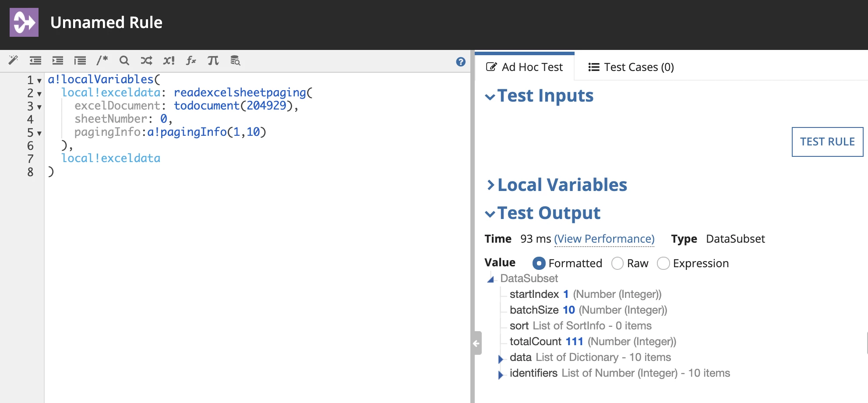The height and width of the screenshot is (403, 868).
Task: Select the Formatted value option
Action: [x=539, y=263]
